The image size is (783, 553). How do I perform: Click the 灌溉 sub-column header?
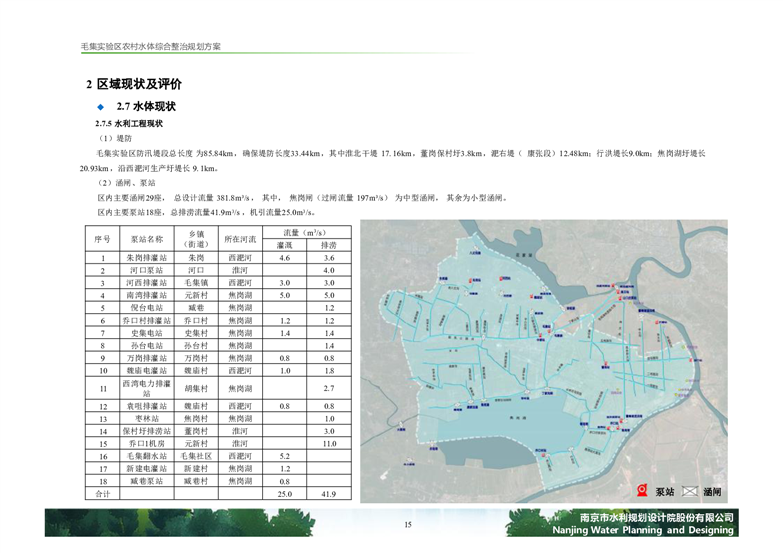click(285, 245)
